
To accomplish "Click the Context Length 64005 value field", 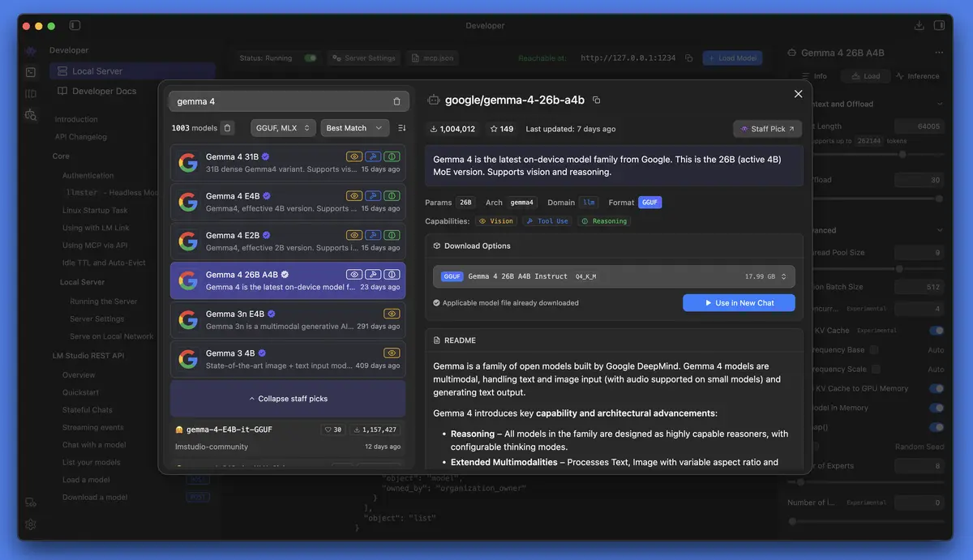I will click(919, 126).
